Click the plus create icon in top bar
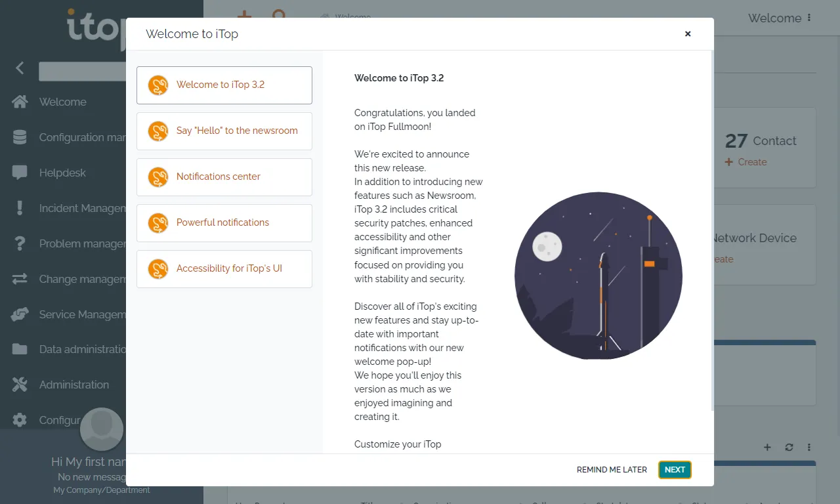The height and width of the screenshot is (504, 840). pyautogui.click(x=243, y=16)
